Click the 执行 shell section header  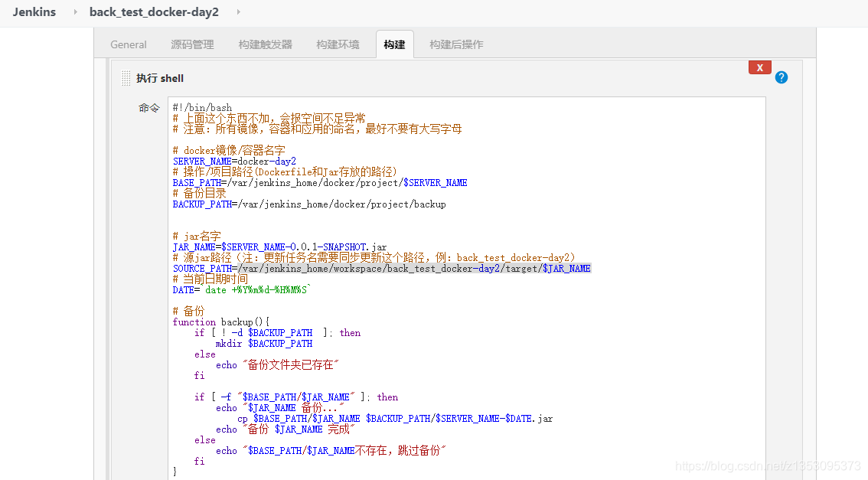159,77
